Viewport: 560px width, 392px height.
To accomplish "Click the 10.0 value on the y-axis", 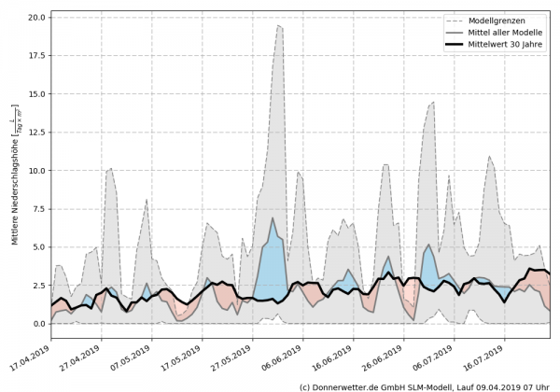I will pos(34,171).
